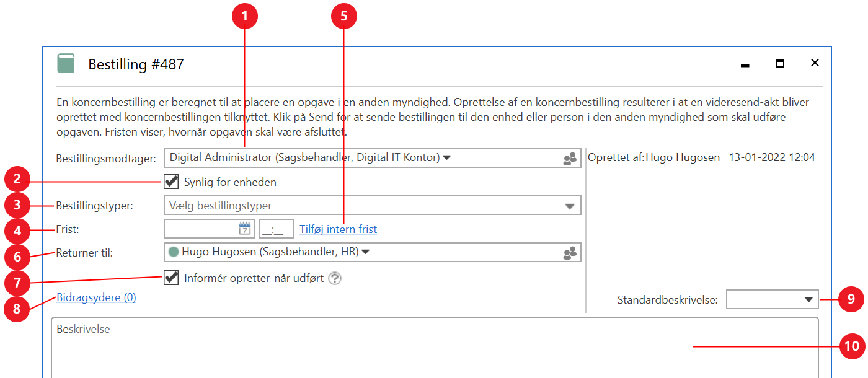
Task: Maximize the Bestilling #487 window
Action: (780, 63)
